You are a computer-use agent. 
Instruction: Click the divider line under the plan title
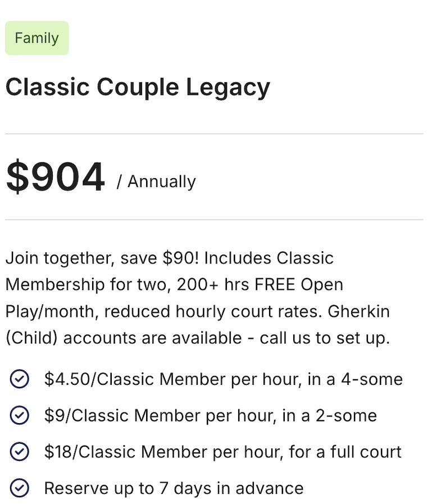click(x=213, y=134)
